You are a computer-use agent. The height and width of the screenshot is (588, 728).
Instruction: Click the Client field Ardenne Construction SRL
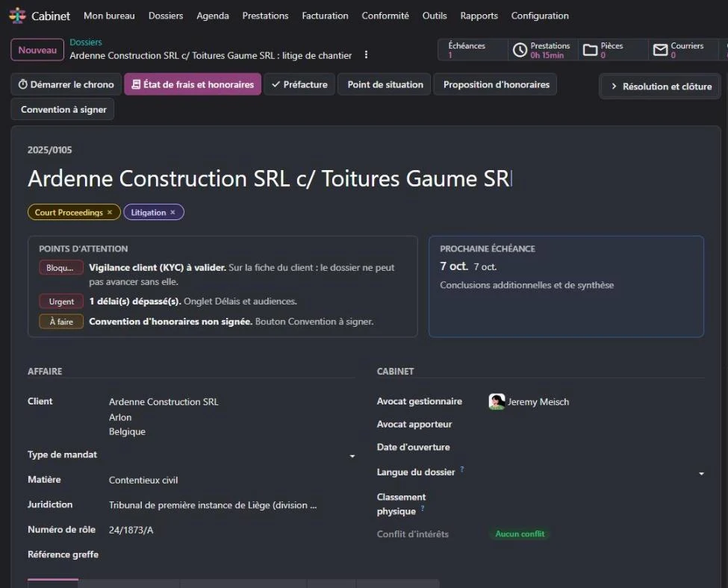coord(164,402)
